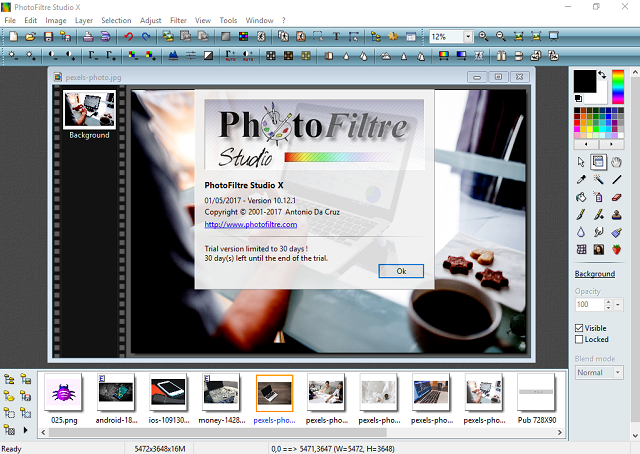
Task: Click the Zoom out magnifier icon
Action: [x=501, y=37]
